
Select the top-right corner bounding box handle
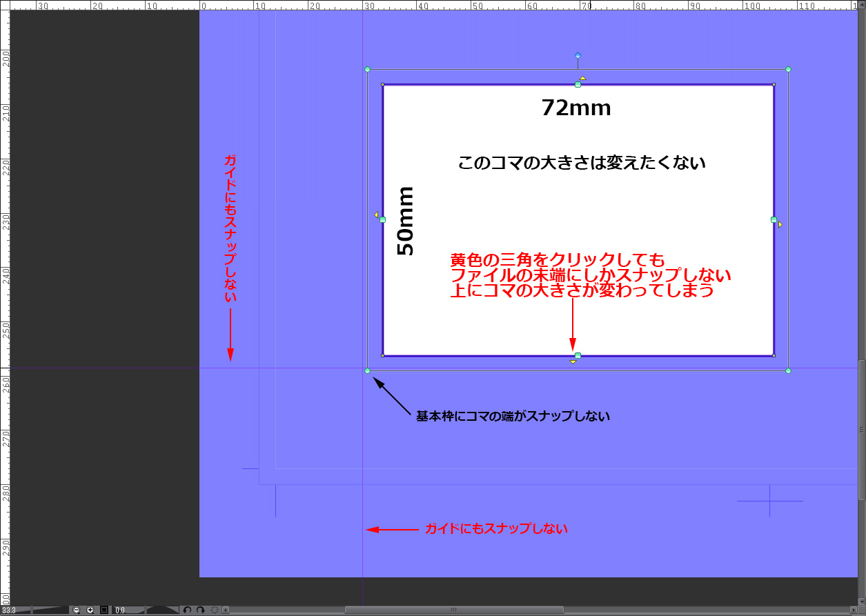point(788,69)
